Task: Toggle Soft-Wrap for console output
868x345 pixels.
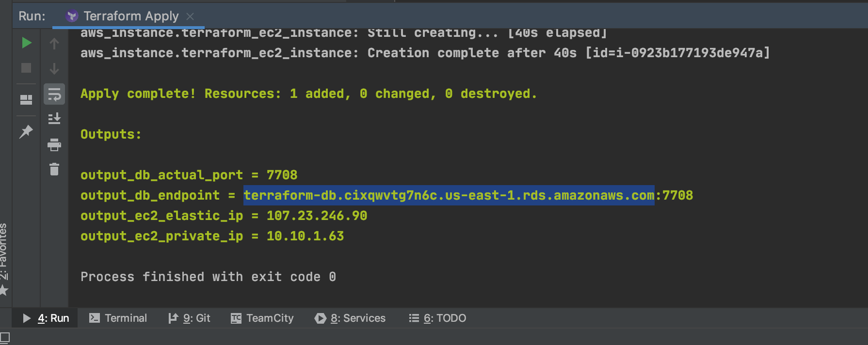Action: coord(54,94)
